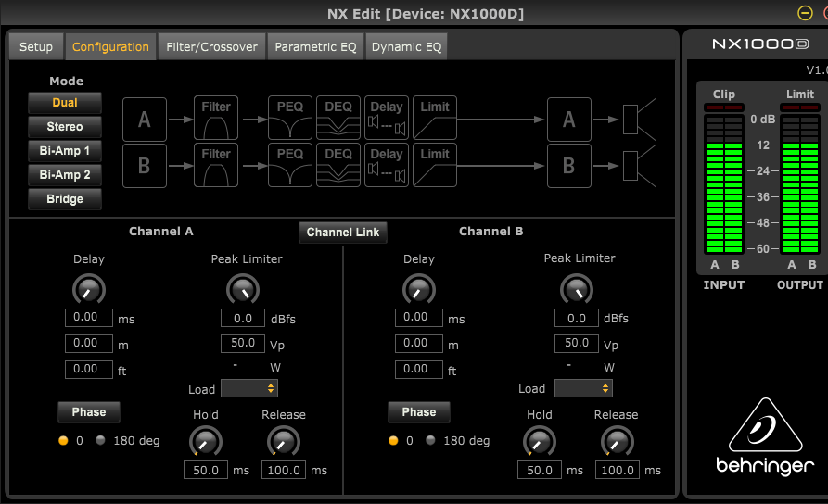This screenshot has height=504, width=828.
Task: Click the Channel B Hold ms field
Action: [x=539, y=470]
